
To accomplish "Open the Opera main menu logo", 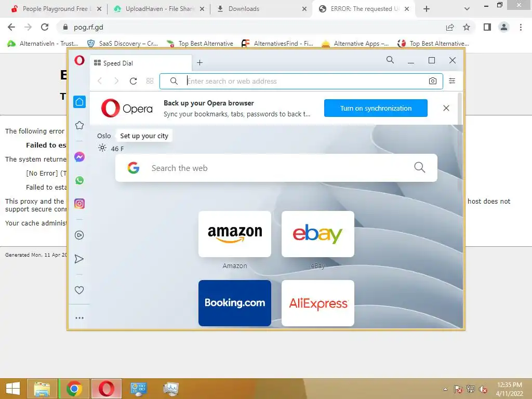I will [79, 61].
